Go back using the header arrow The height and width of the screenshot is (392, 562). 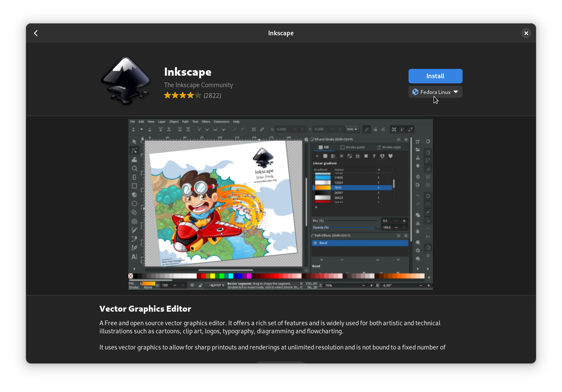[x=36, y=33]
